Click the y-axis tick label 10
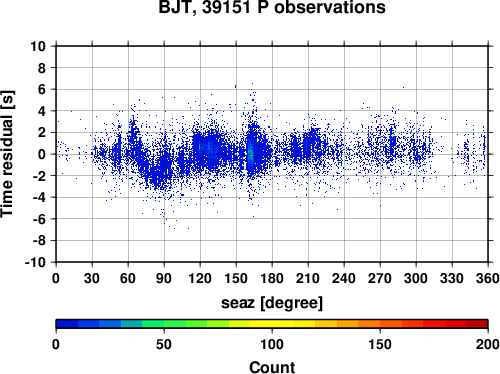500x374 pixels. (x=38, y=46)
